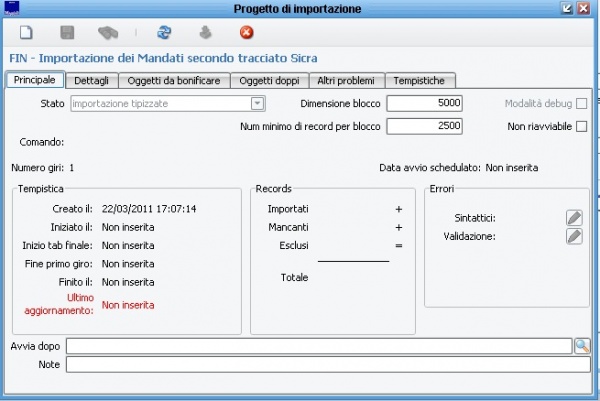Enable the Non riavviabile checkbox
The height and width of the screenshot is (401, 600).
click(x=581, y=126)
